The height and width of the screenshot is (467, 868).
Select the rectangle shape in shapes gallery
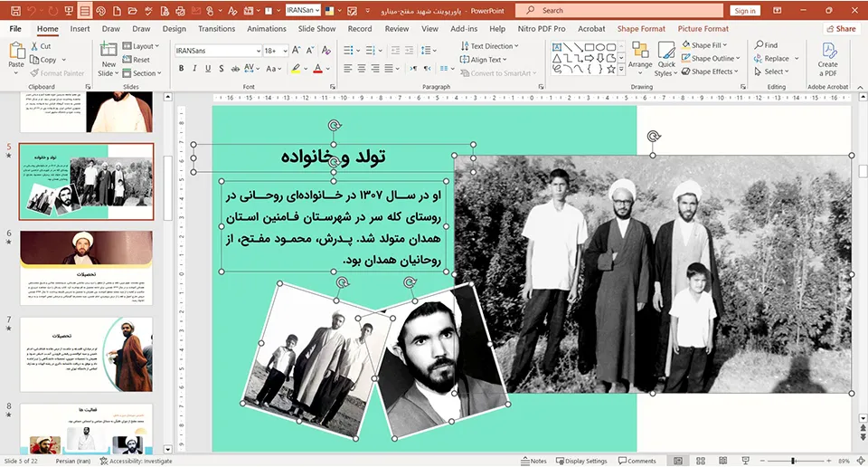coord(590,47)
